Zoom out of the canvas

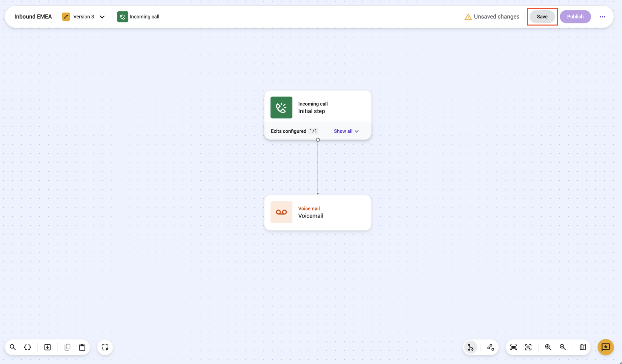coord(563,347)
